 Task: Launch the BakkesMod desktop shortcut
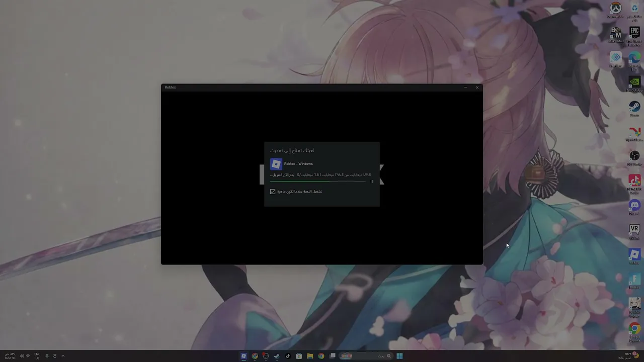coord(615,35)
